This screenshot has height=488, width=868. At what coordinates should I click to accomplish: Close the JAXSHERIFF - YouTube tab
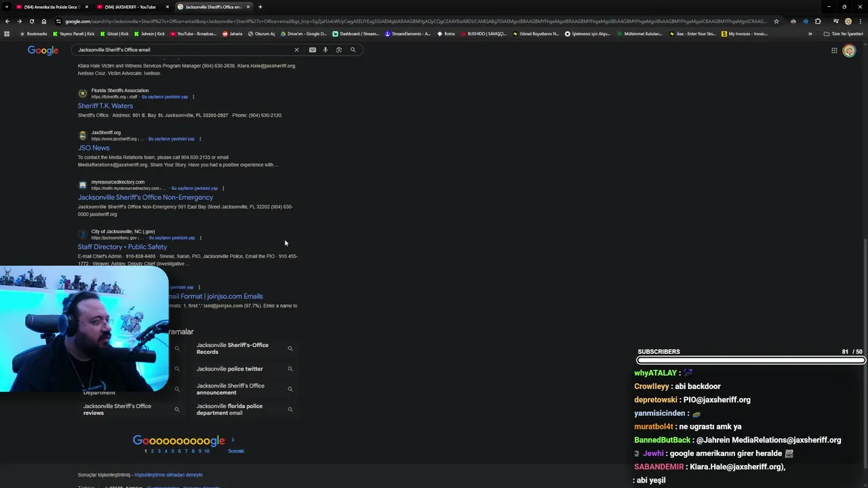(x=167, y=7)
